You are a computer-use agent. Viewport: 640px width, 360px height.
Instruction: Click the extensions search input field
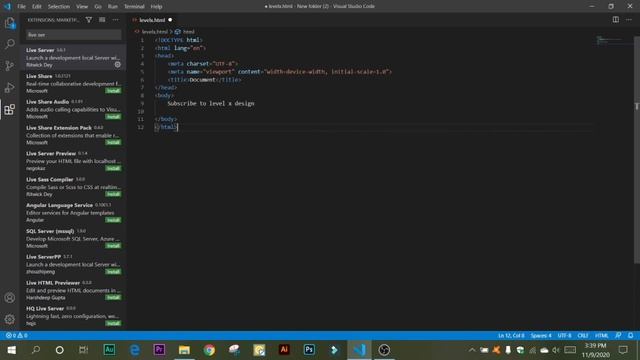(x=73, y=35)
